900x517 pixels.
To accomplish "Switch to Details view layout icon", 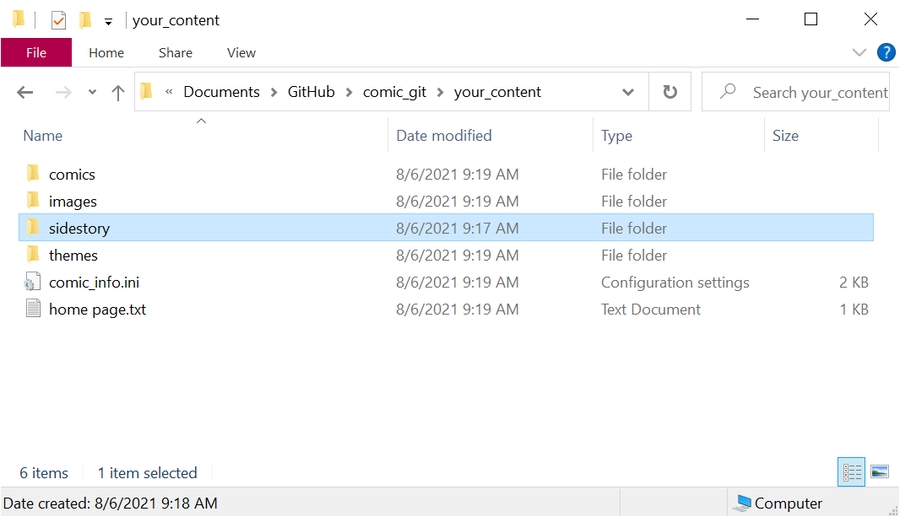I will coord(851,472).
